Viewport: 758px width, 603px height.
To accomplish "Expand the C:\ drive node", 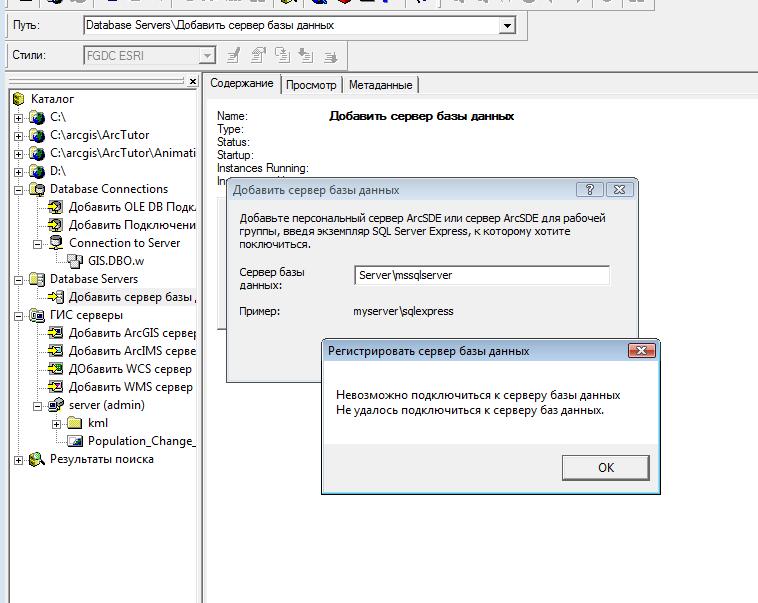I will tap(18, 118).
